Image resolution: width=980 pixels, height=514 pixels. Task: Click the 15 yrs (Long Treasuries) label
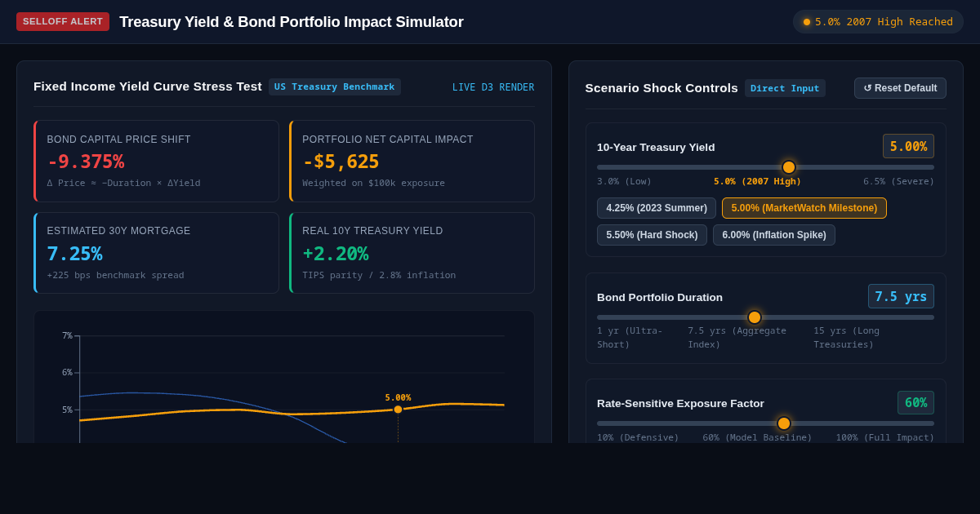(x=846, y=338)
